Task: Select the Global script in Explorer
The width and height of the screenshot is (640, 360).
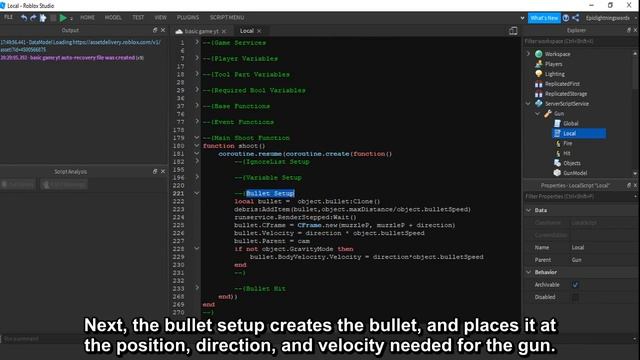Action: [x=571, y=123]
